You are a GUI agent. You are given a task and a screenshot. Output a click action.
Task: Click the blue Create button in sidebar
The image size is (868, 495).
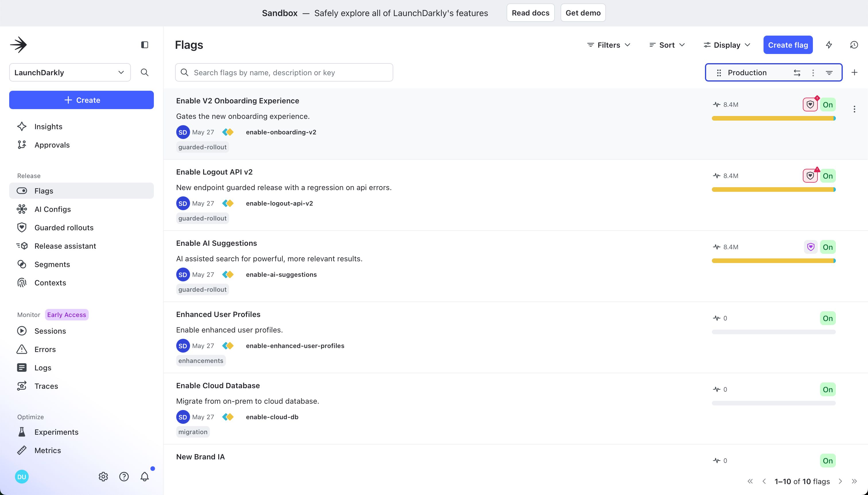[x=82, y=100]
